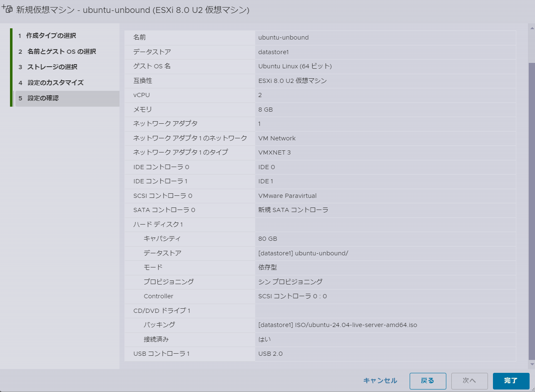Click the value SCSI コントローラ 0 : 0
535x392 pixels.
(x=292, y=296)
